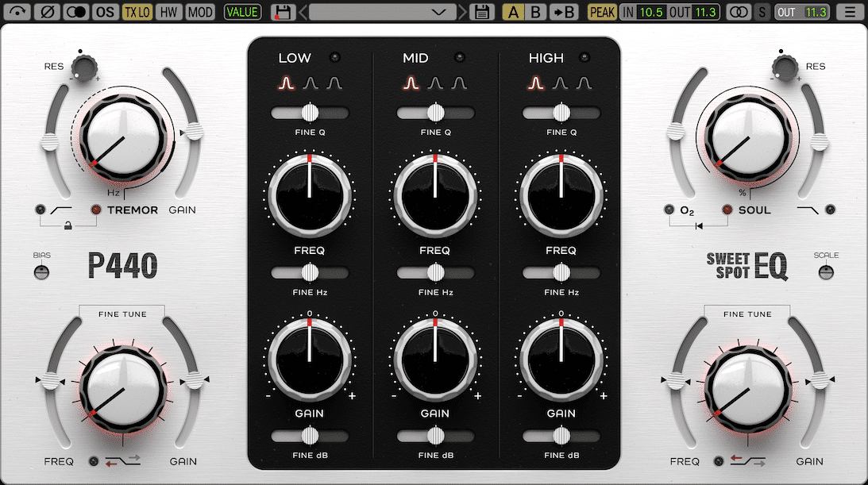Select preset slot A

[513, 12]
